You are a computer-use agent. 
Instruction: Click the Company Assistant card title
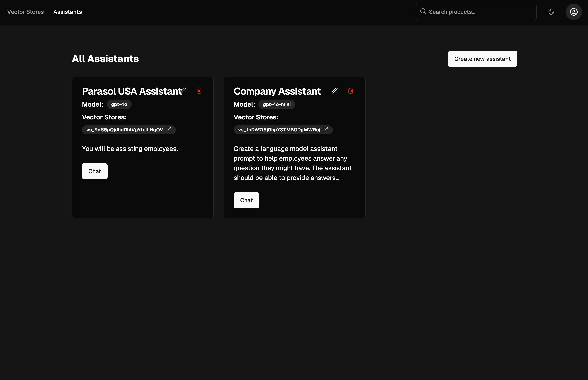click(x=277, y=91)
